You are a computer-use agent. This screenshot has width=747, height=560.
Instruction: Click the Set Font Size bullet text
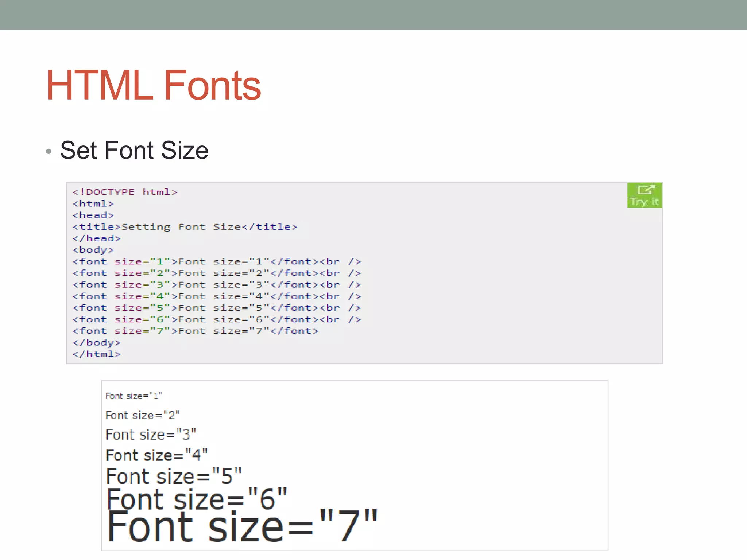click(134, 150)
